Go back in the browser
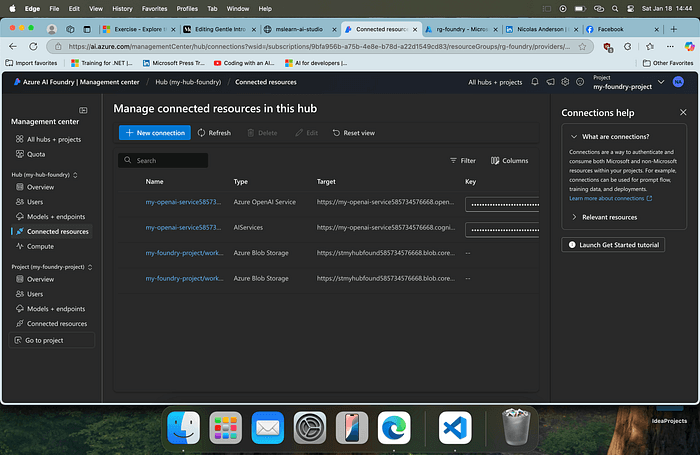The width and height of the screenshot is (700, 455). click(x=13, y=46)
